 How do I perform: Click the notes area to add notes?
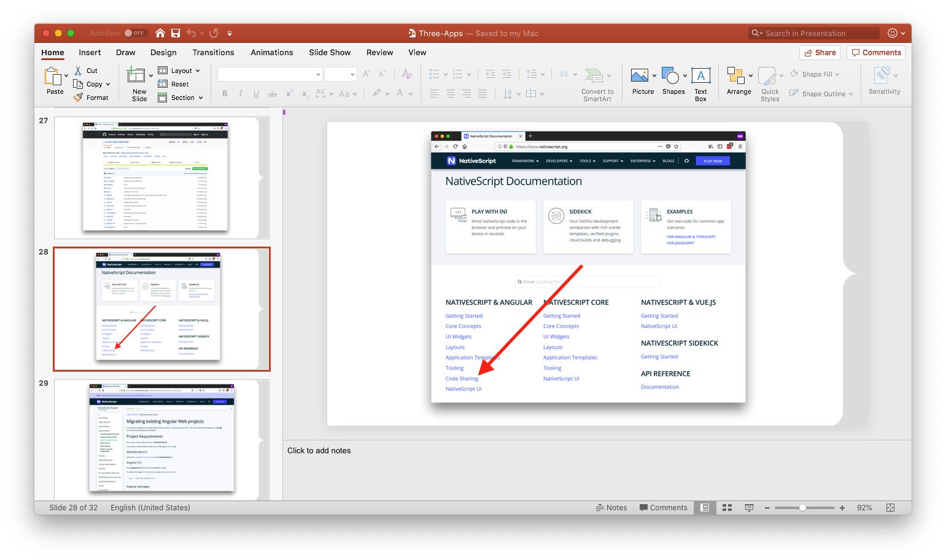(597, 469)
